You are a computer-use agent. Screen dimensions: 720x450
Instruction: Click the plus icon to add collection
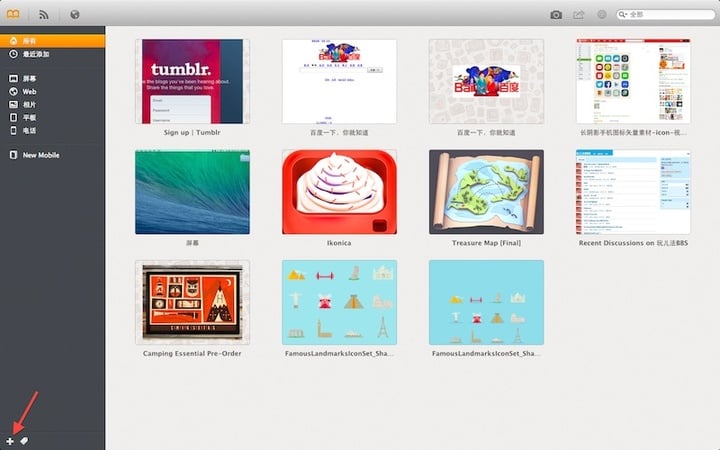tap(10, 441)
